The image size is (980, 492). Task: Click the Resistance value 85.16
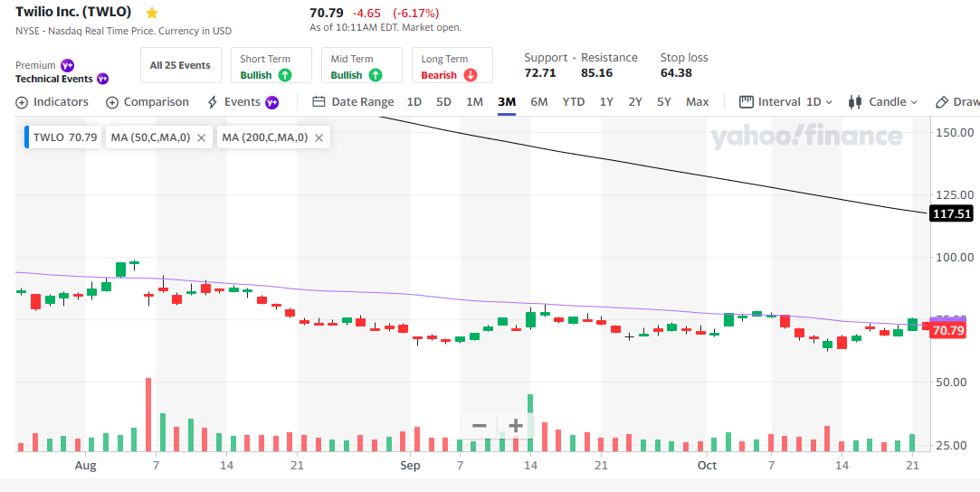point(597,72)
